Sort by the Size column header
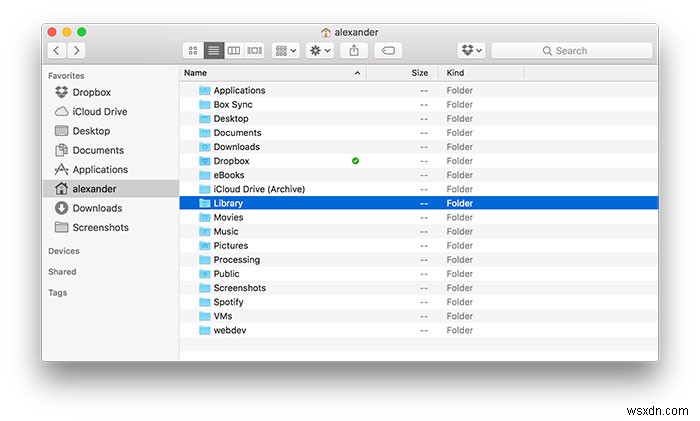The image size is (700, 421). point(420,73)
